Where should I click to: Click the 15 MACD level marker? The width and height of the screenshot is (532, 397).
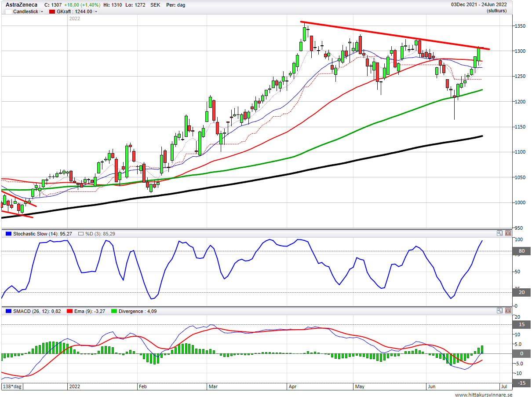(x=522, y=325)
